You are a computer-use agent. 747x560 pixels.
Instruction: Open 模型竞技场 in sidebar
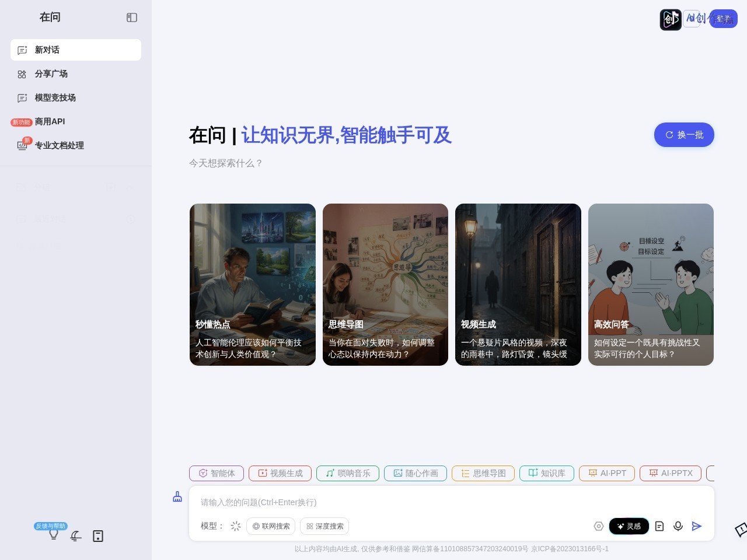coord(76,97)
